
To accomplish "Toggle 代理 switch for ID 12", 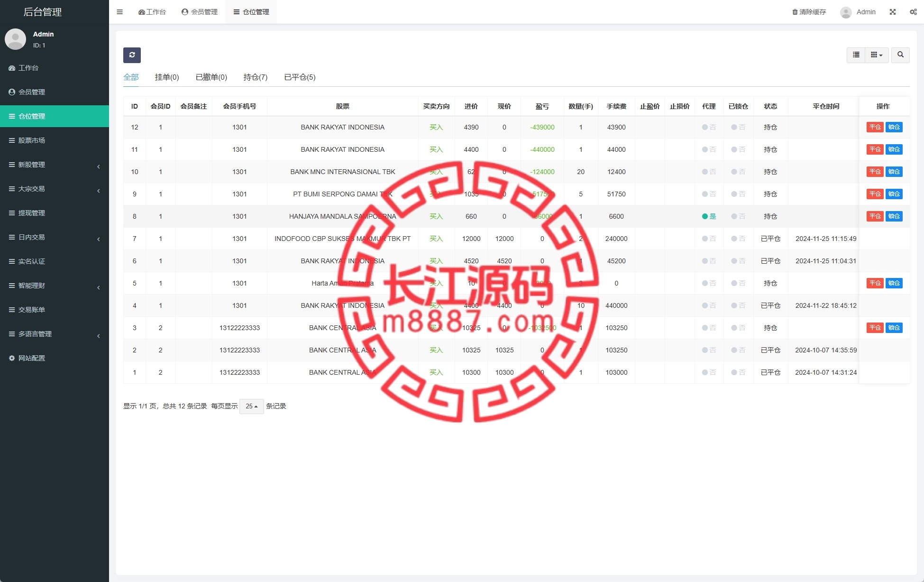I will point(709,127).
